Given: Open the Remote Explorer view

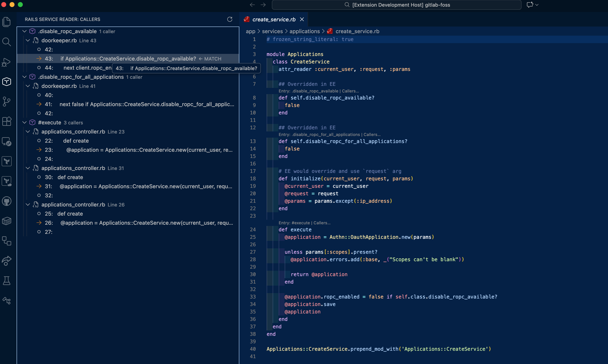Looking at the screenshot, I should click(x=7, y=142).
